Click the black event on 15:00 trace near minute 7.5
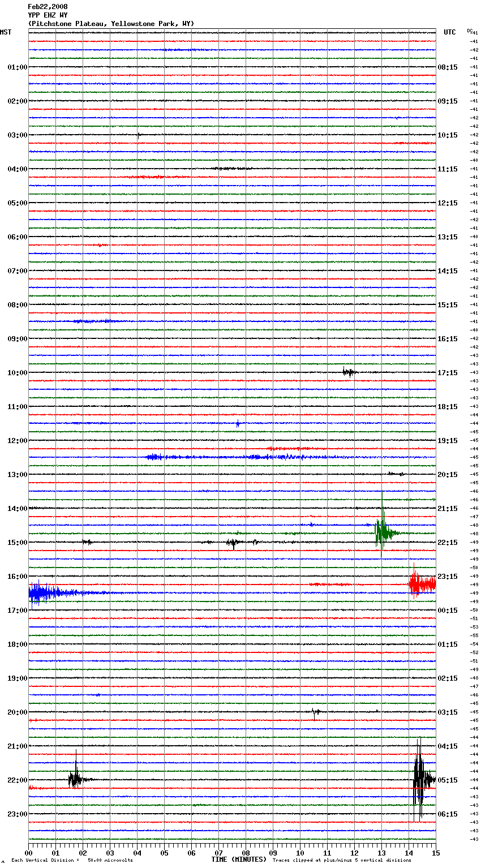The width and height of the screenshot is (481, 868). (x=233, y=543)
